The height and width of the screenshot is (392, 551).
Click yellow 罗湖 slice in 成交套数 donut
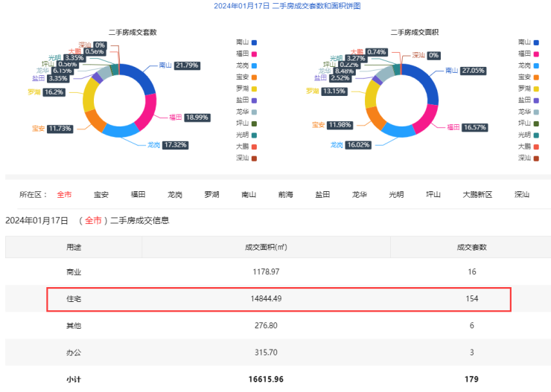(89, 94)
